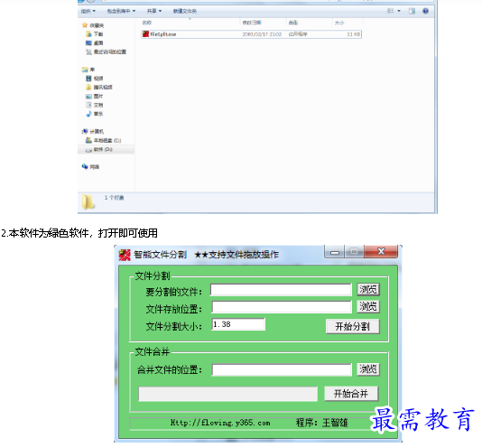This screenshot has height=448, width=482.
Task: Click the 开始合并 button
Action: pos(351,394)
